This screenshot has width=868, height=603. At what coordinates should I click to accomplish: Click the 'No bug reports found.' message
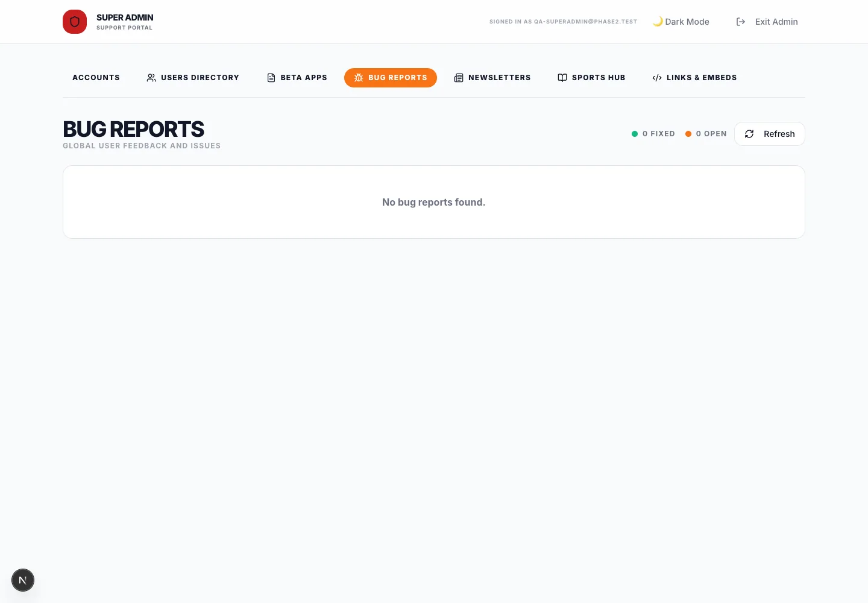coord(433,202)
